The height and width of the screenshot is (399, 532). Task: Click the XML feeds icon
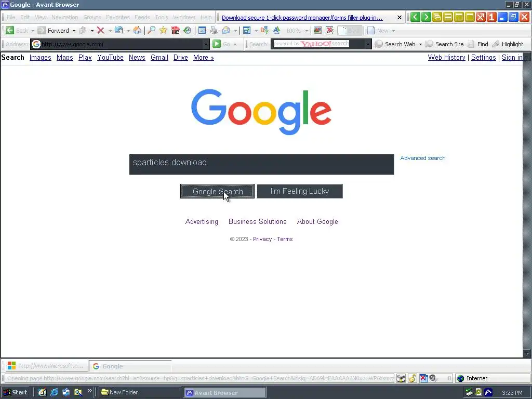(x=175, y=31)
